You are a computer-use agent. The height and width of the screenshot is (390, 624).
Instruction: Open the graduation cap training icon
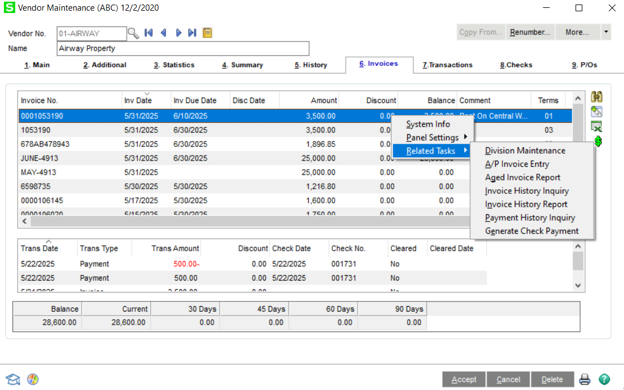pyautogui.click(x=13, y=379)
